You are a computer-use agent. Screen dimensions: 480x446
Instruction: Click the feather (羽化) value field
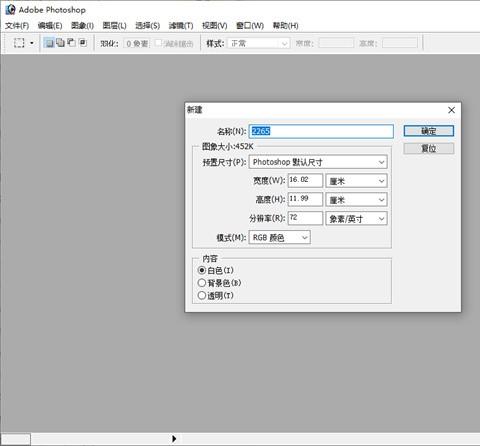pyautogui.click(x=137, y=43)
